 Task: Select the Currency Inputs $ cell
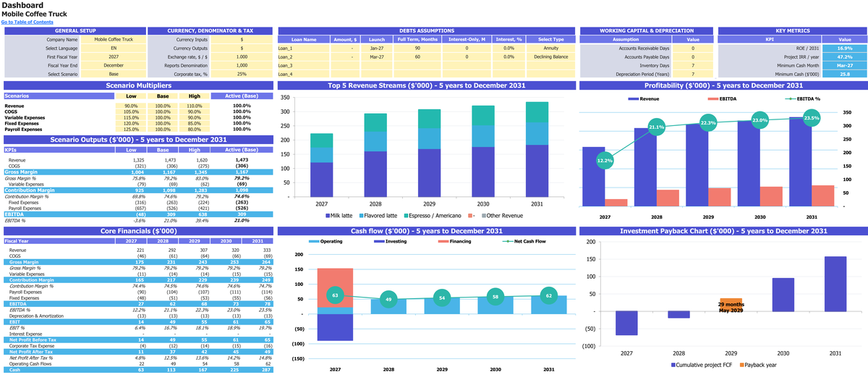(x=242, y=39)
